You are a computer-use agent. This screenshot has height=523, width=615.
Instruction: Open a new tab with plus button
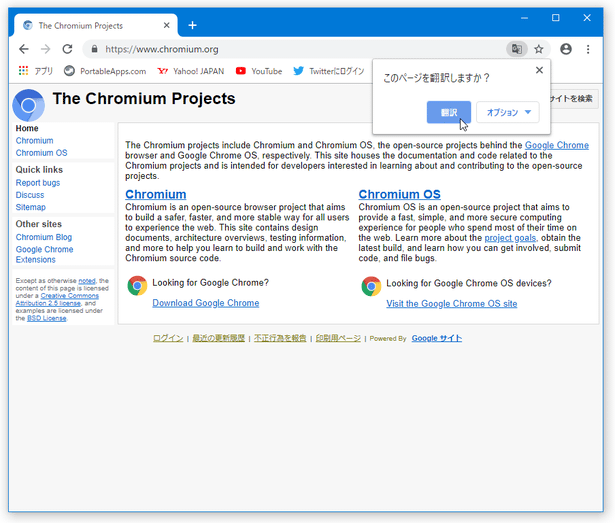[x=192, y=26]
